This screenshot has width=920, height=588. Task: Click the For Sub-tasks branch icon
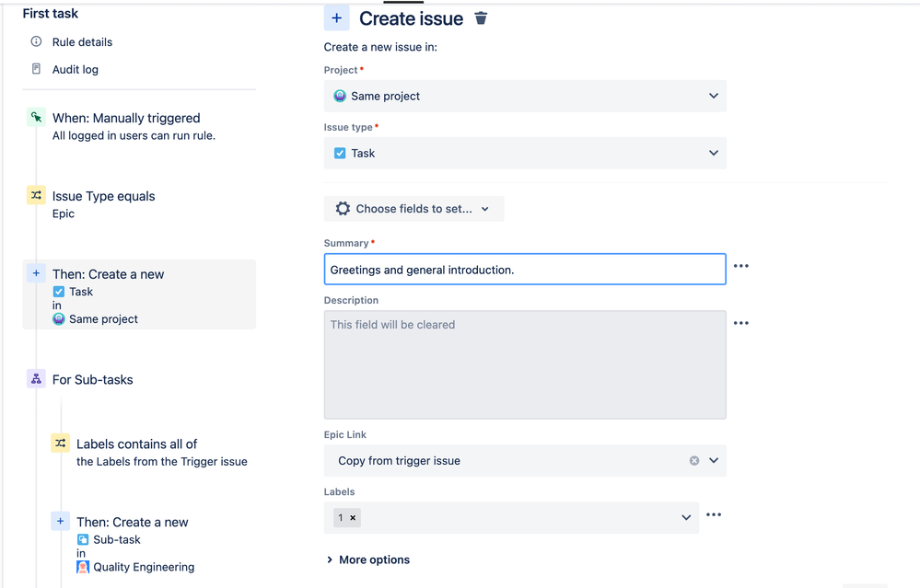[x=37, y=379]
